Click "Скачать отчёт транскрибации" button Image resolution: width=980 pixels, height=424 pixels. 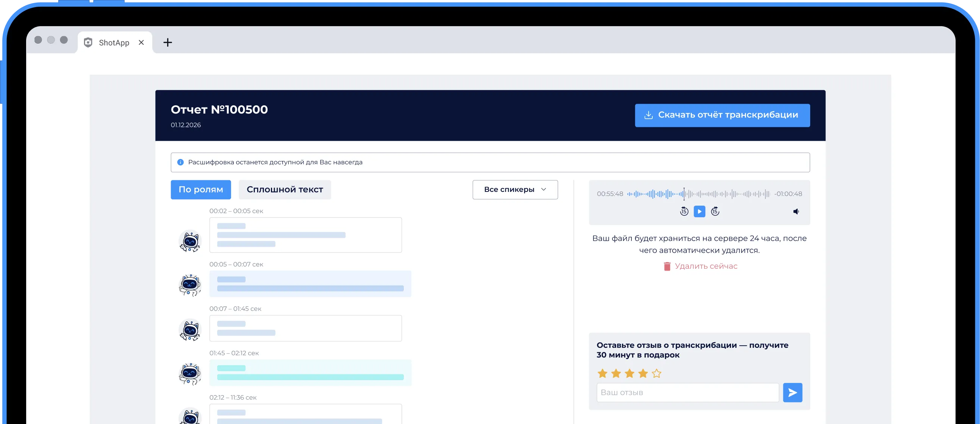tap(722, 115)
